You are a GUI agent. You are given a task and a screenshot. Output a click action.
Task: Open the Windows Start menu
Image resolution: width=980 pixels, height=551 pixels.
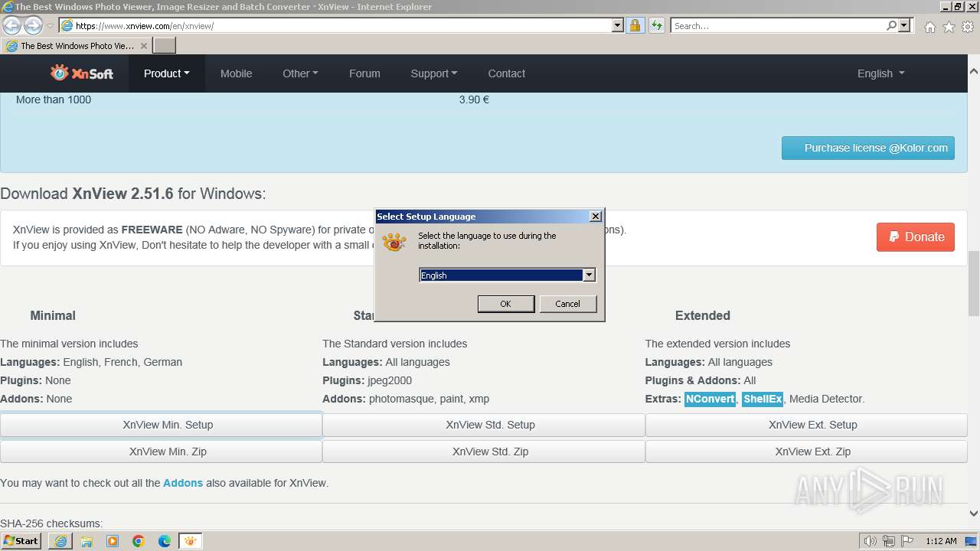tap(21, 541)
